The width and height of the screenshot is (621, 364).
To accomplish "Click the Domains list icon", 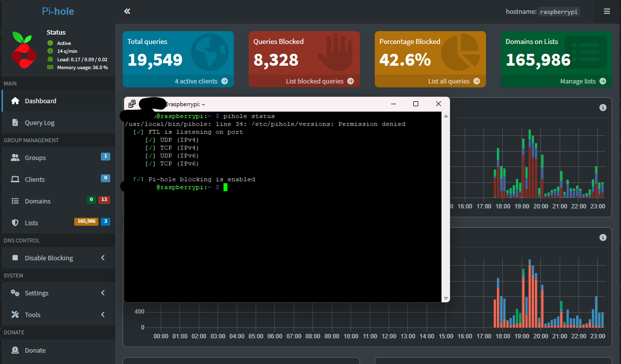I will (15, 201).
